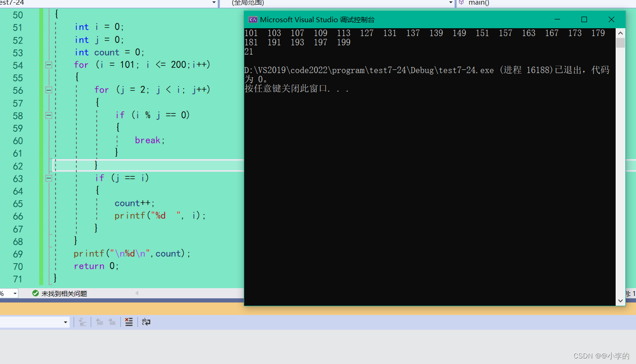Viewport: 636px width, 364px height.
Task: Click the 未找到相关问题 status text
Action: (x=64, y=294)
